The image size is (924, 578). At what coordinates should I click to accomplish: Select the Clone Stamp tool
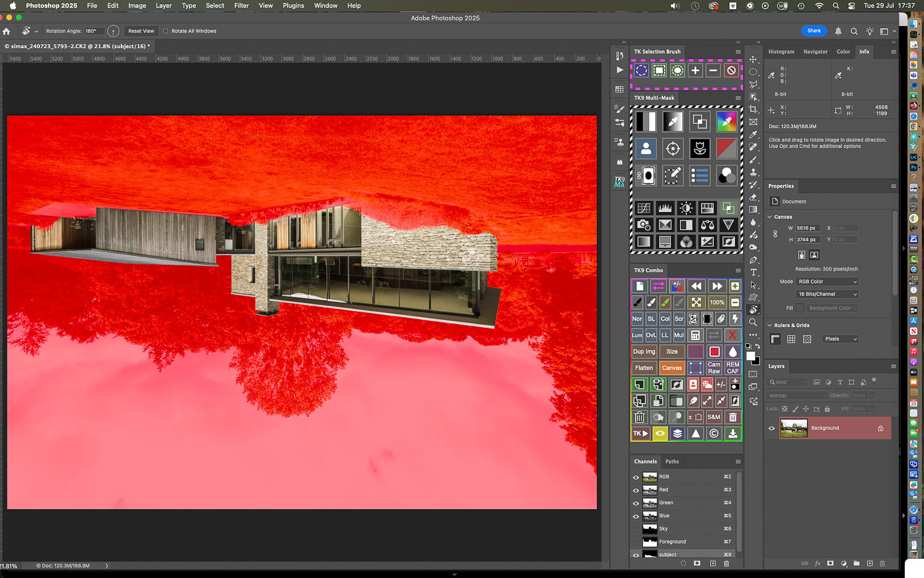(753, 172)
